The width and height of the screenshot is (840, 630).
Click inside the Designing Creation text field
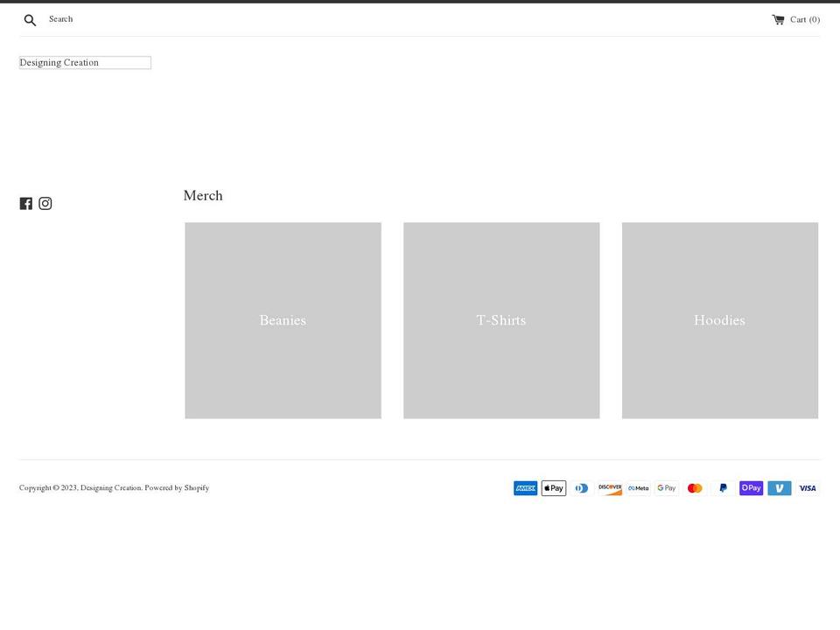pos(84,62)
